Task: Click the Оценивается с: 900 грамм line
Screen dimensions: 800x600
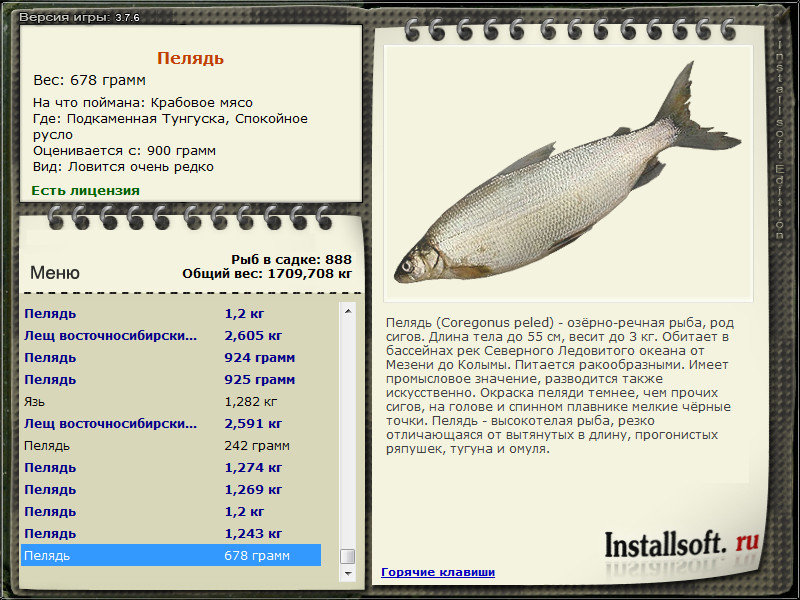Action: tap(124, 151)
